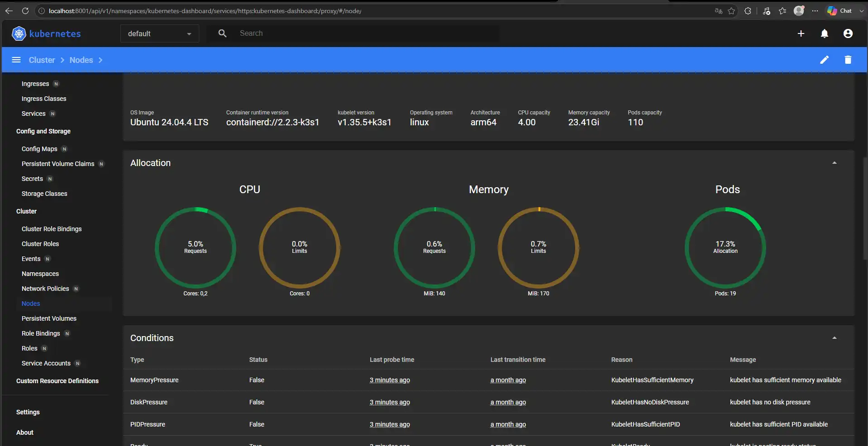Click the CPU Limits 0.0% gauge
The image size is (868, 446).
[x=300, y=247]
